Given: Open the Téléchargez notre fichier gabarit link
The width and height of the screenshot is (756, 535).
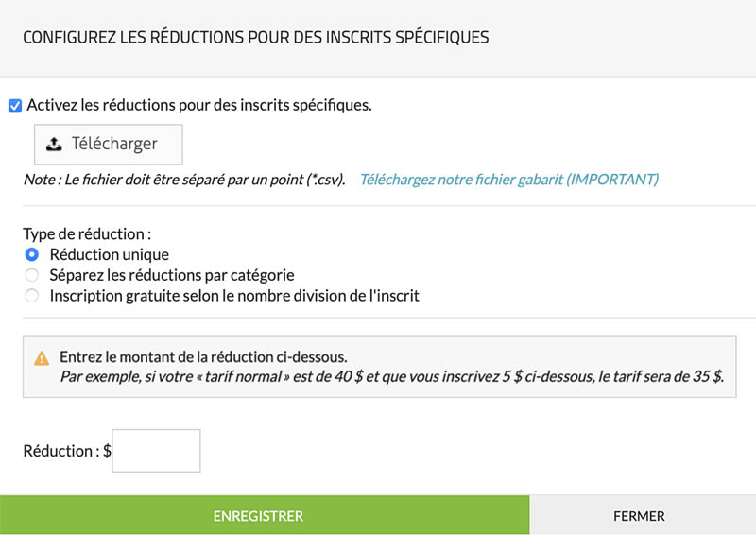Looking at the screenshot, I should (509, 179).
